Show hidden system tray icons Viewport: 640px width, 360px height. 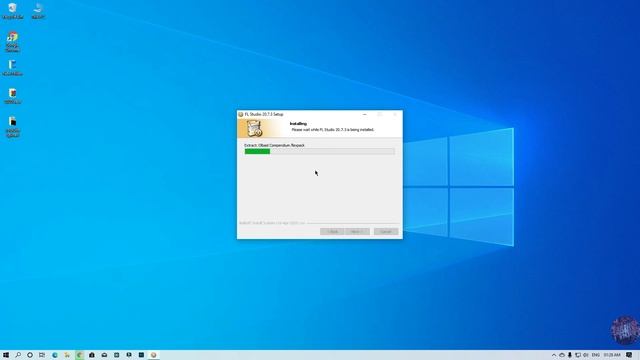pos(554,355)
